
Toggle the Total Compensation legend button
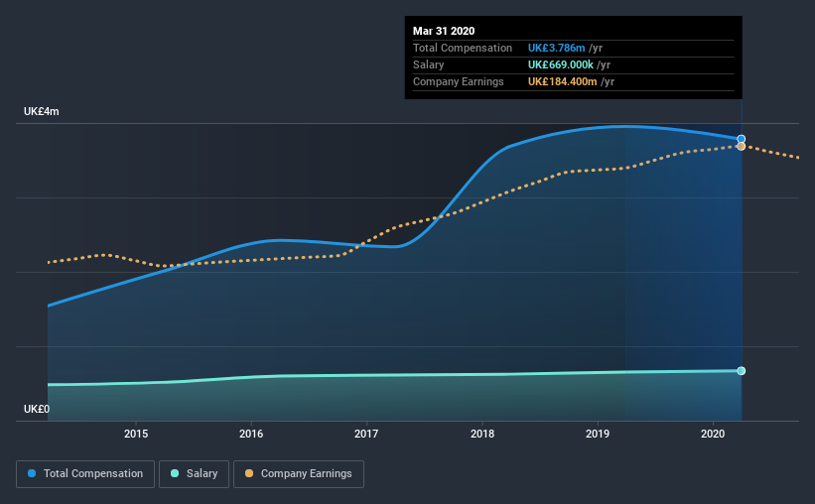click(x=85, y=474)
